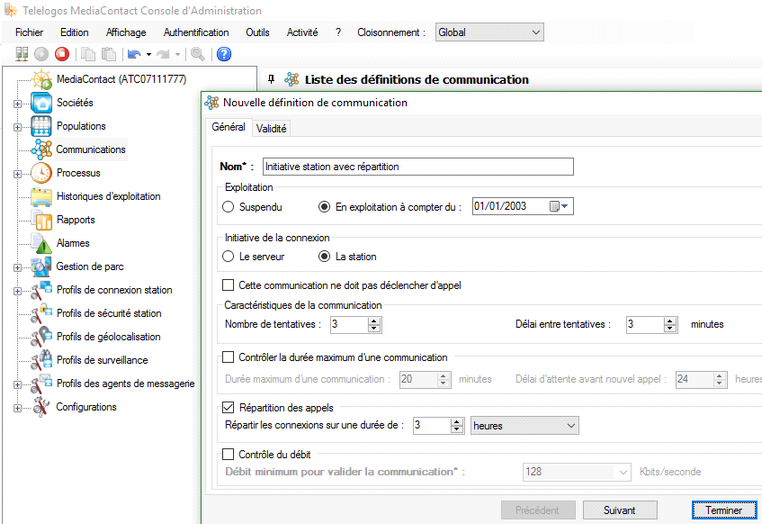Switch to the Validité tab
The image size is (762, 524).
pos(271,128)
